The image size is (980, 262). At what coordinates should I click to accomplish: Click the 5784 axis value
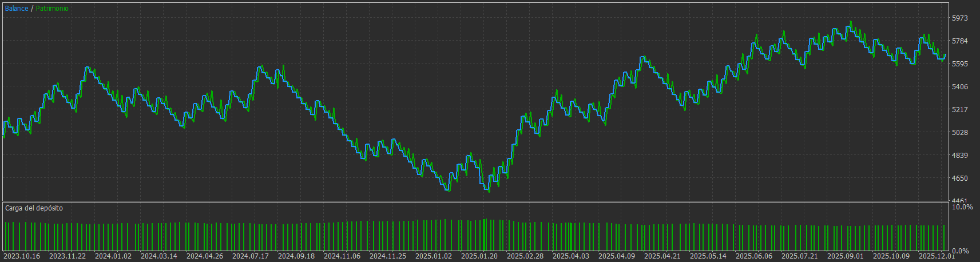(x=960, y=41)
